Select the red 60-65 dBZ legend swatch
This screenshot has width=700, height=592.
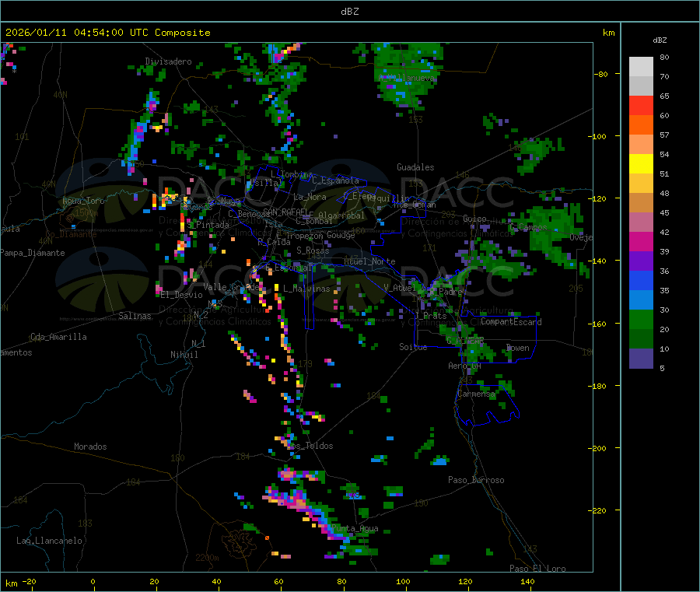point(641,105)
